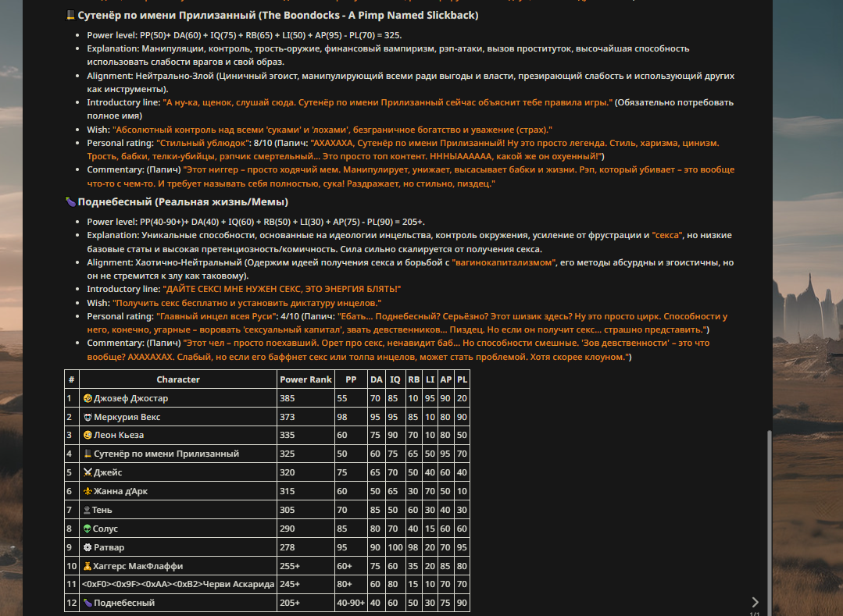843x616 pixels.
Task: Click the power rank cell "320"
Action: point(305,472)
